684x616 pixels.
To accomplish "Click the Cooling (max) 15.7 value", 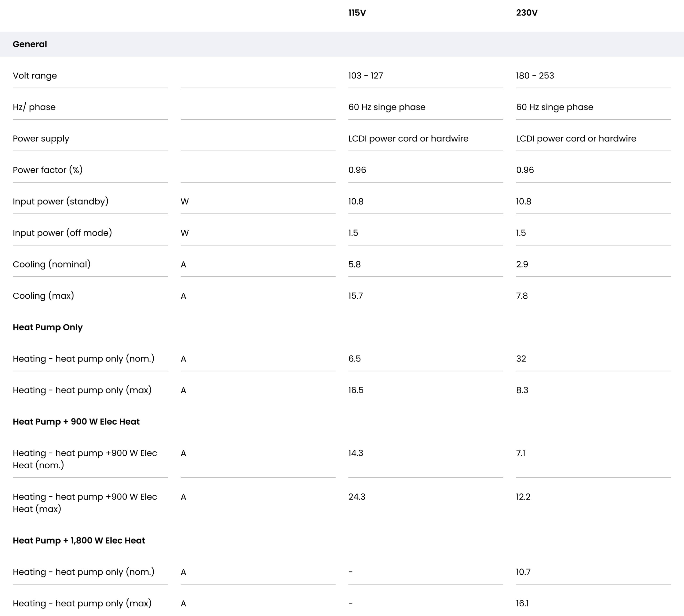I will [356, 296].
